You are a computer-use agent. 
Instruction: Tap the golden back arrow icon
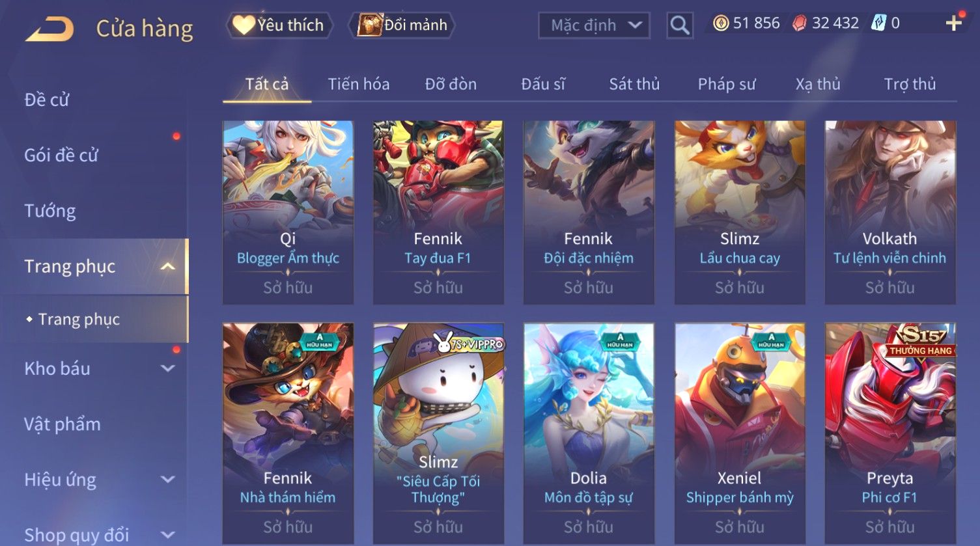coord(49,29)
